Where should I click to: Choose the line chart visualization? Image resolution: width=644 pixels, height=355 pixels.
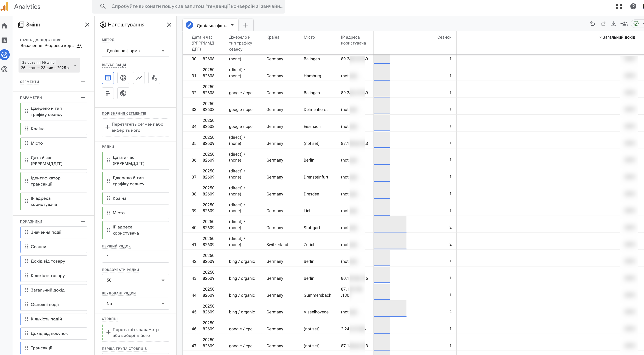coord(139,78)
